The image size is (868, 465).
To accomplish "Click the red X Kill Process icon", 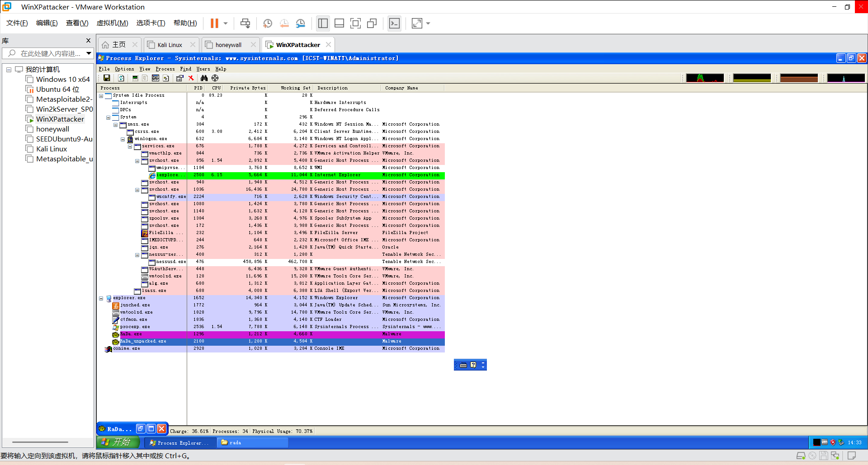I will [191, 78].
